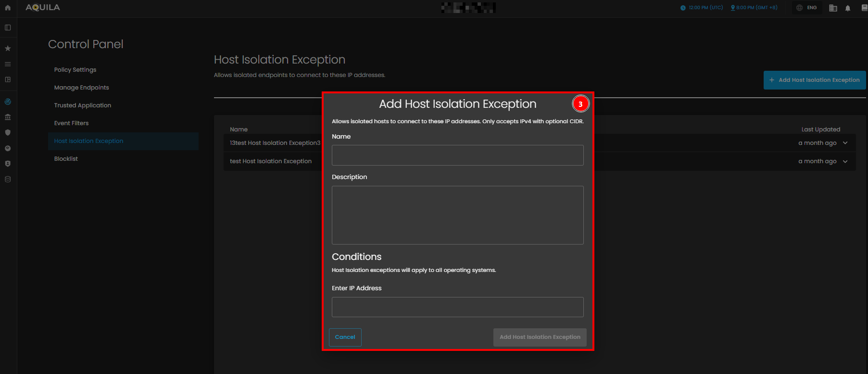The image size is (868, 374).
Task: Open Policy Settings in Control Panel
Action: coord(75,70)
